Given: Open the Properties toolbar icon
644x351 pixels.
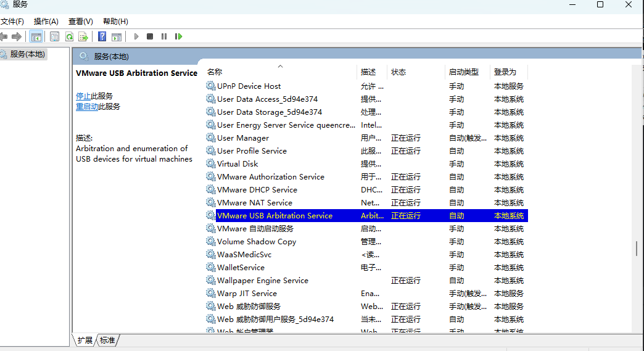Looking at the screenshot, I should [54, 36].
